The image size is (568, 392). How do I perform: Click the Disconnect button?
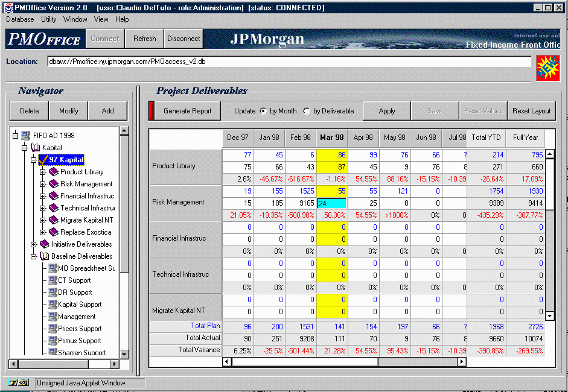pyautogui.click(x=183, y=39)
